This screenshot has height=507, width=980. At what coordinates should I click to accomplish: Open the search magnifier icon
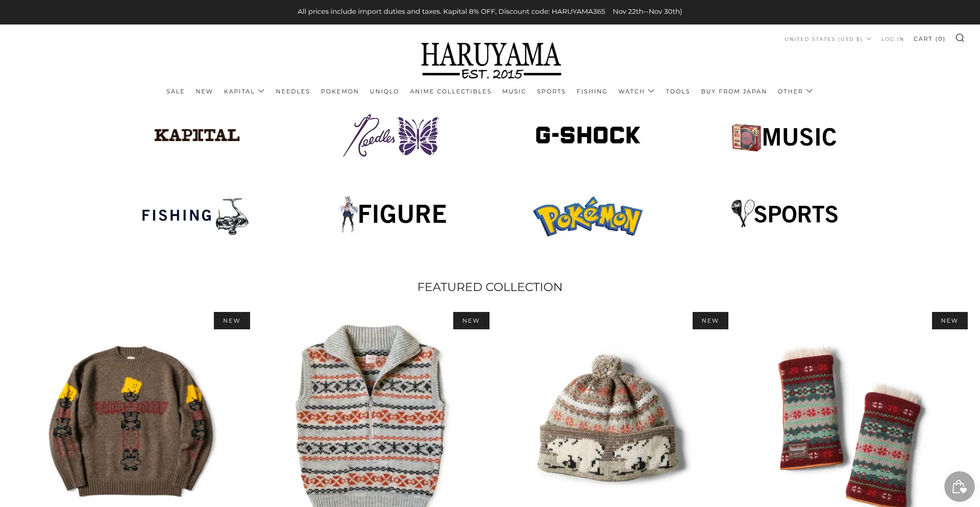[x=960, y=38]
